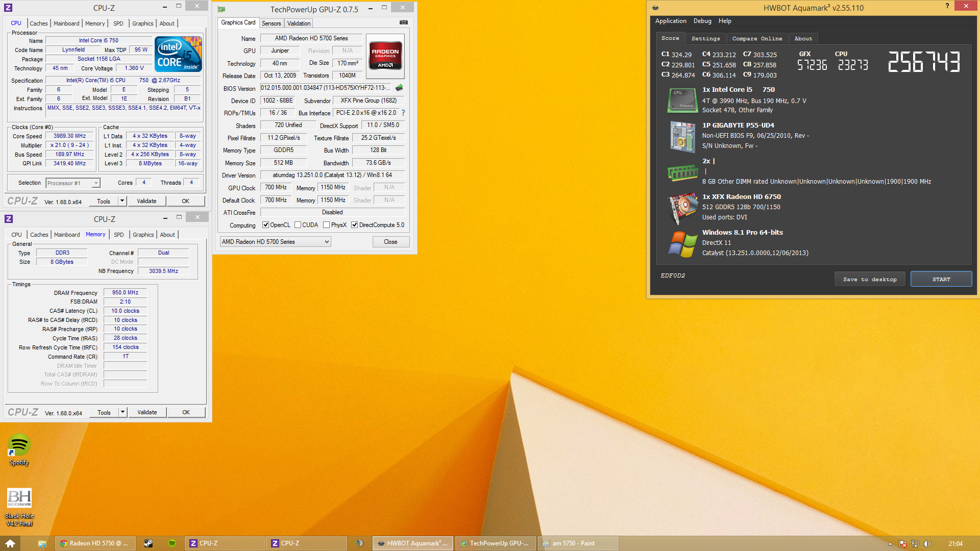Switch to TechPowerUp GPU-Z taskbar item
Screen dimensions: 980x551
coord(496,543)
